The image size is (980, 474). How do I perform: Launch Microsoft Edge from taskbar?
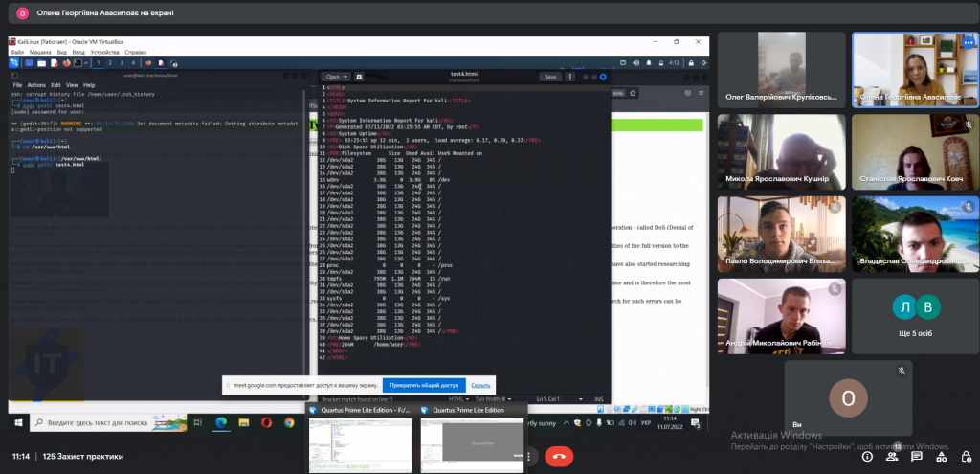(x=221, y=423)
